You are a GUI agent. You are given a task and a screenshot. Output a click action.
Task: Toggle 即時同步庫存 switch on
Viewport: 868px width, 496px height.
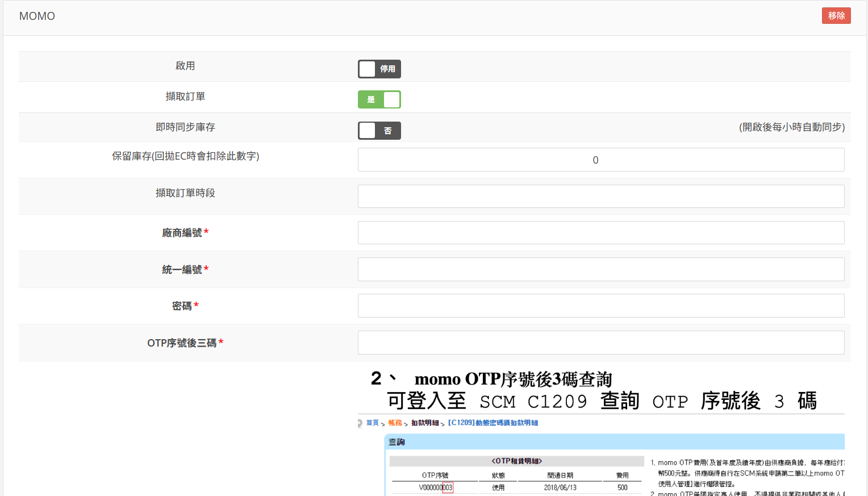(x=379, y=131)
